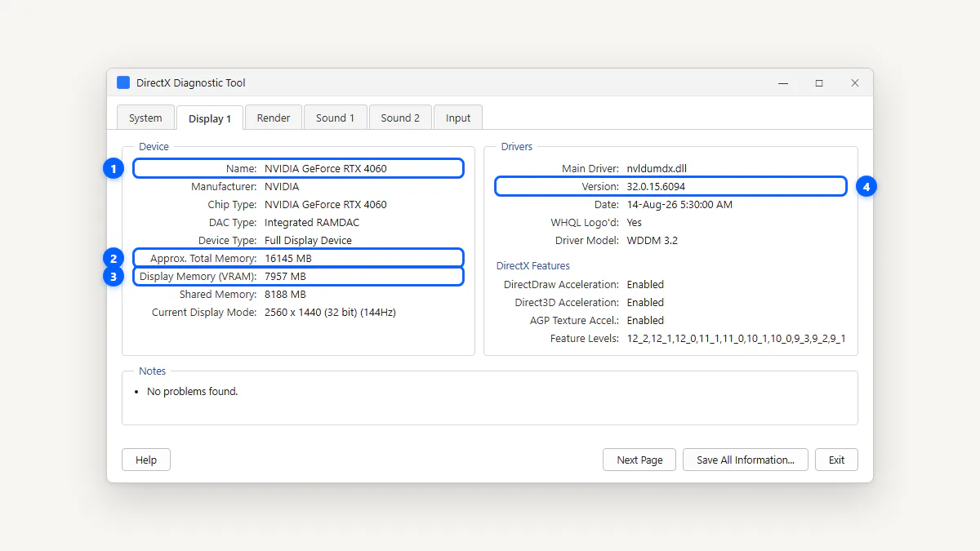Screen dimensions: 980x551
Task: Close the DirectX Diagnostic Tool window
Action: (855, 83)
